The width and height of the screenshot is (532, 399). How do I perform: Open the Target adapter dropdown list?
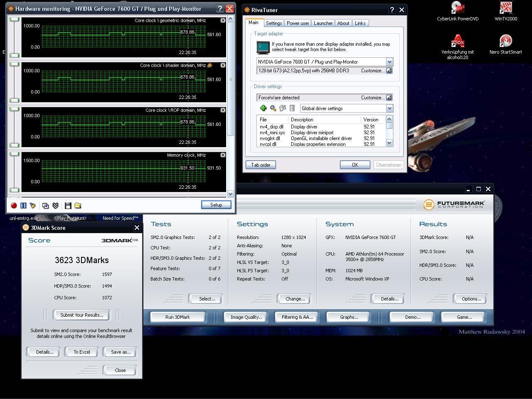(389, 62)
